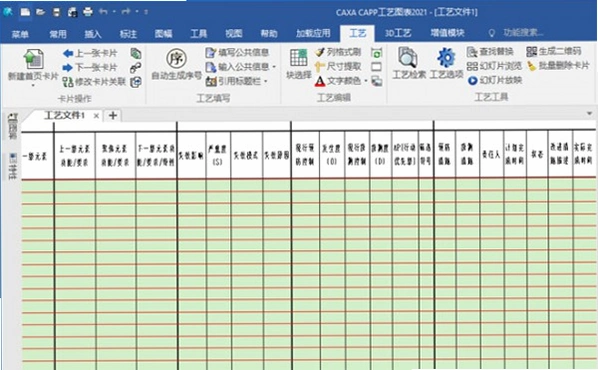Select the 块选择 block selection tool
The height and width of the screenshot is (370, 598).
pos(298,58)
